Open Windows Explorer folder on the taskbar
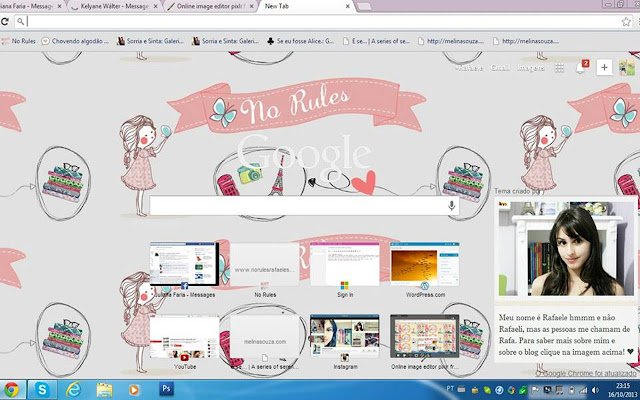 (x=104, y=390)
